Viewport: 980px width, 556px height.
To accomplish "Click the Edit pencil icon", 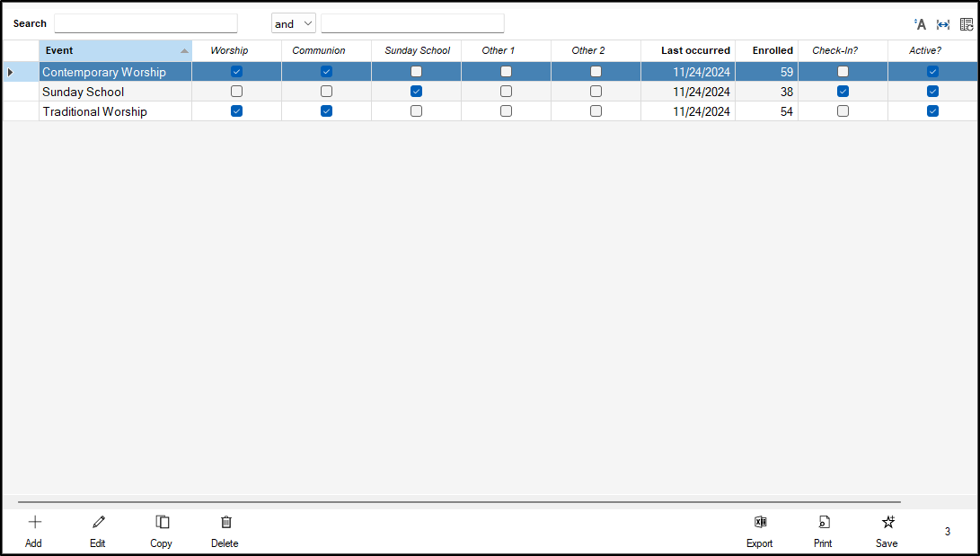I will click(98, 523).
